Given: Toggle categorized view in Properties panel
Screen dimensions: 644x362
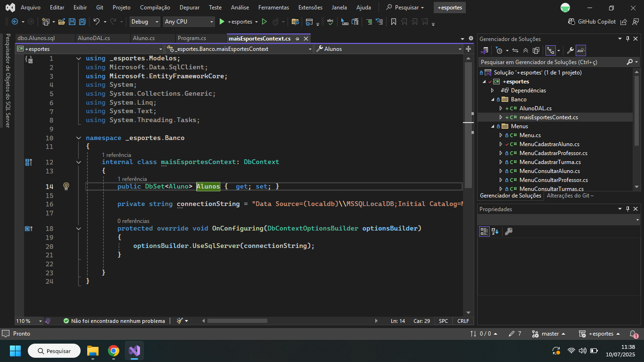Looking at the screenshot, I should click(x=484, y=231).
